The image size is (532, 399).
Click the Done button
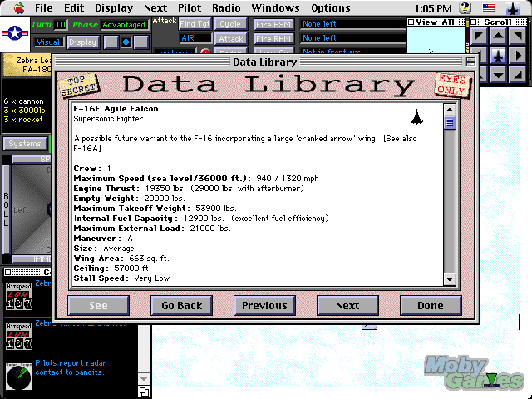pyautogui.click(x=431, y=305)
